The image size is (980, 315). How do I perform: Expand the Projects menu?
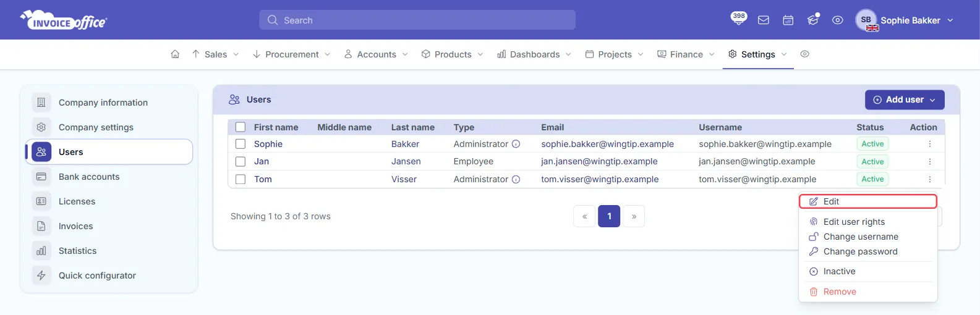click(614, 54)
